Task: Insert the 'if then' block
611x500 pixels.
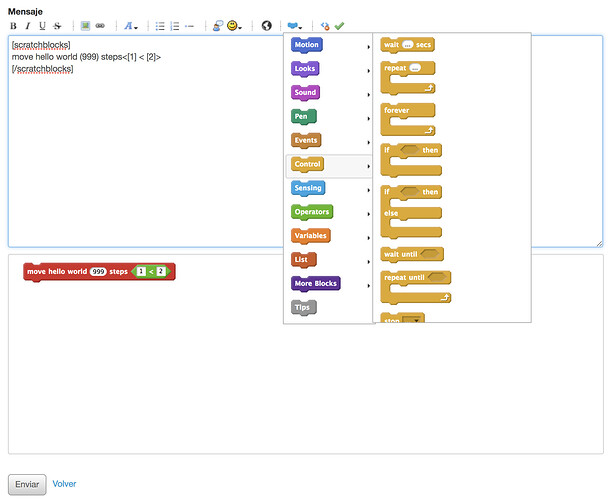Action: 411,161
